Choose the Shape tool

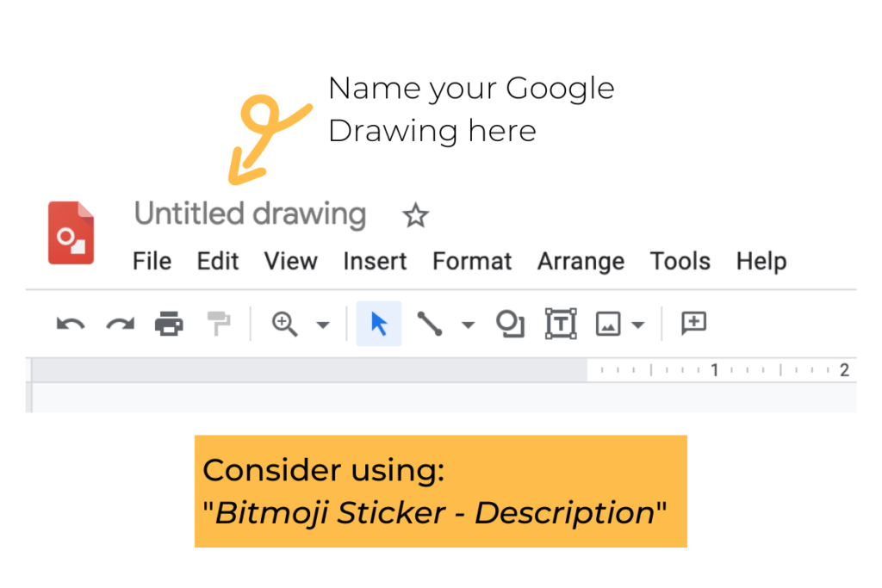pos(510,324)
